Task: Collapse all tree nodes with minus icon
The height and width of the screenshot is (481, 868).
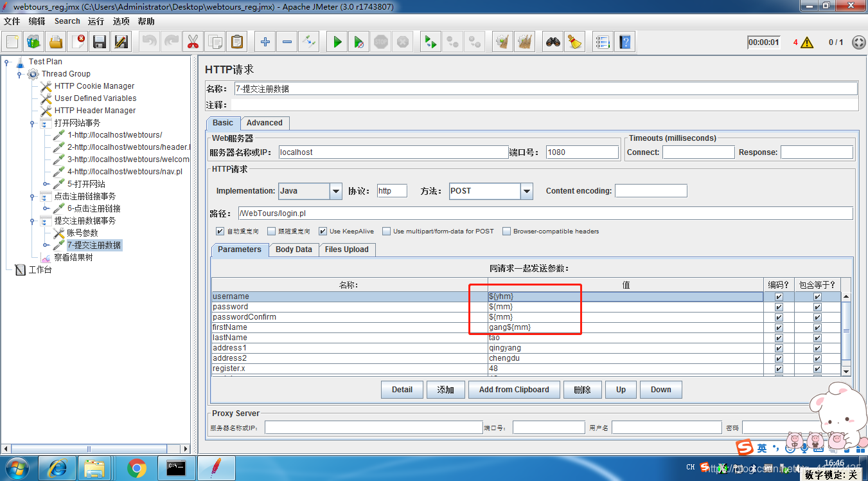Action: pyautogui.click(x=287, y=42)
